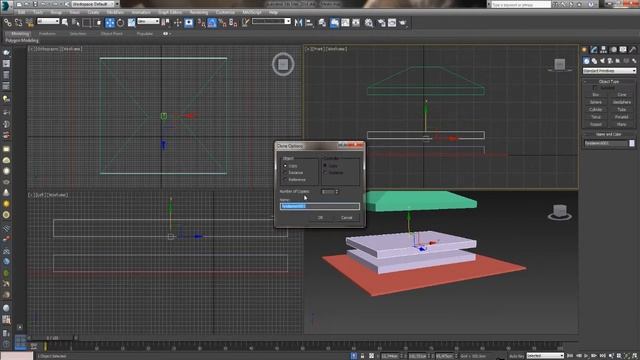Open the Rendering menu
Image resolution: width=640 pixels, height=360 pixels.
pyautogui.click(x=199, y=12)
